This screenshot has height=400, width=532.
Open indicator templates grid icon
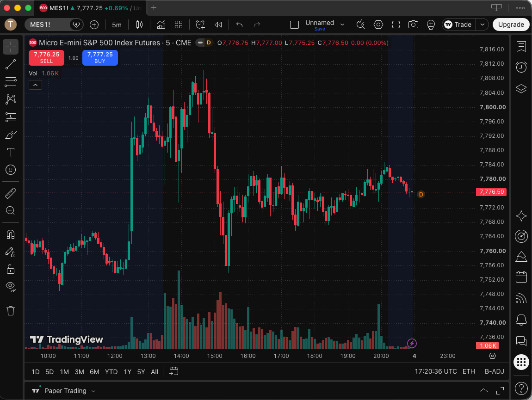(x=179, y=25)
